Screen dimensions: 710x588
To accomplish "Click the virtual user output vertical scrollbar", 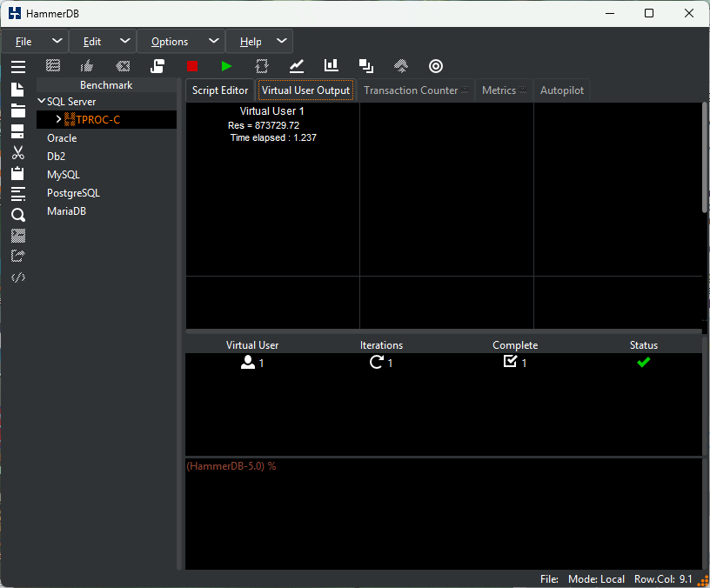I will point(705,157).
